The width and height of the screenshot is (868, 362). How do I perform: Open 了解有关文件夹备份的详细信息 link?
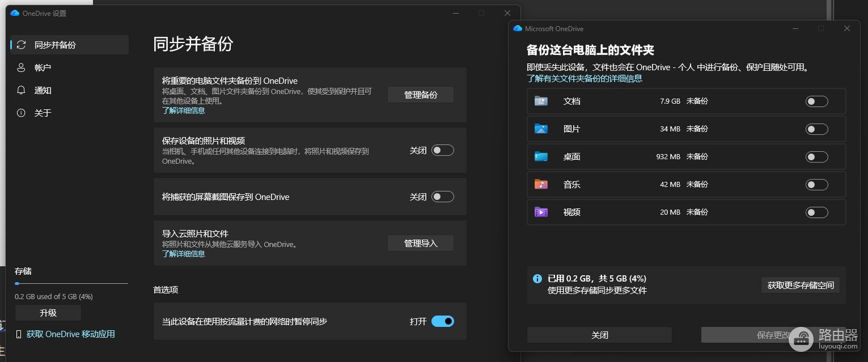point(585,79)
